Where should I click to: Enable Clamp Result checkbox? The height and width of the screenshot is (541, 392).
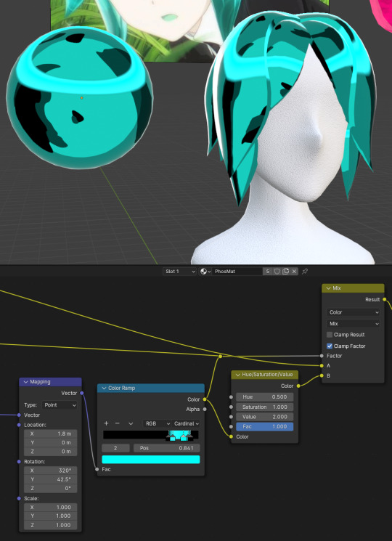pos(330,335)
